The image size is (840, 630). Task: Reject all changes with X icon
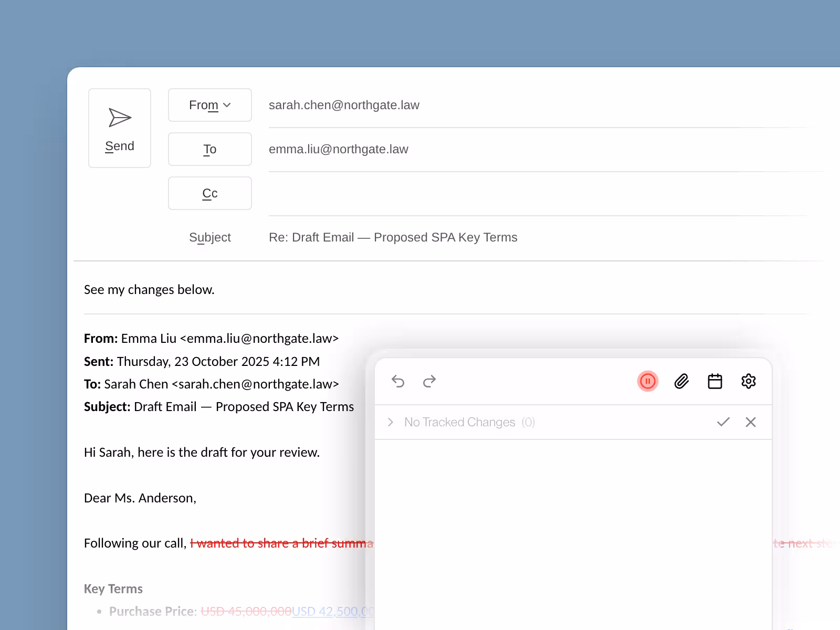pos(751,422)
